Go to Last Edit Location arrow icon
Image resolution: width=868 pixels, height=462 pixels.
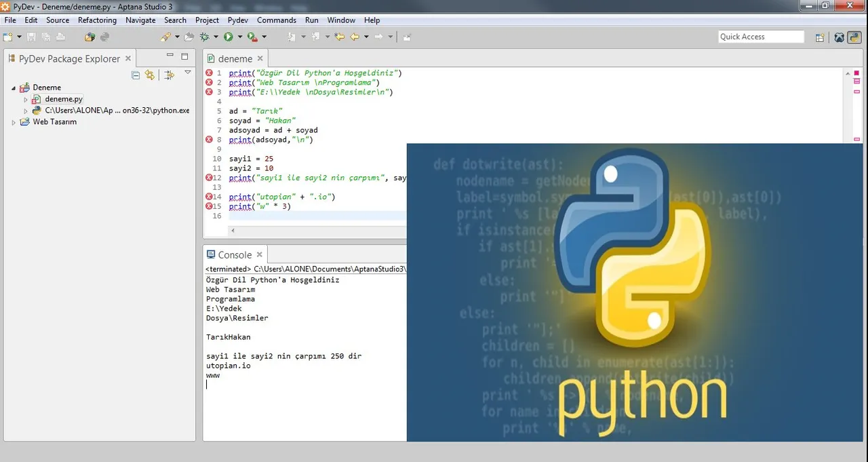tap(339, 37)
